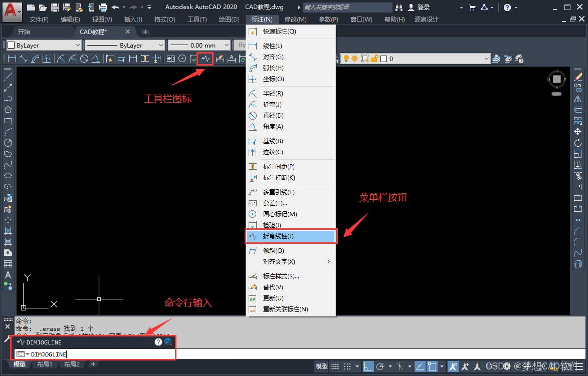Click the keyword search box in title bar
The height and width of the screenshot is (376, 588).
point(347,7)
